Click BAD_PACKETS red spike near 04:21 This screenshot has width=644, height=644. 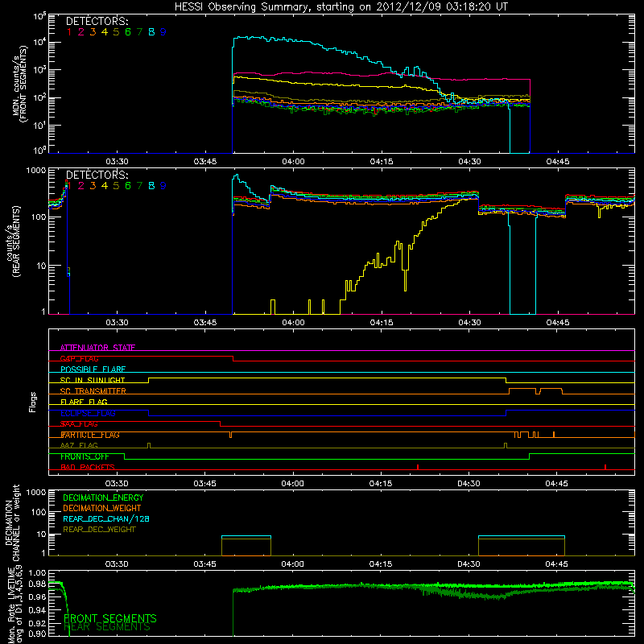click(x=418, y=467)
